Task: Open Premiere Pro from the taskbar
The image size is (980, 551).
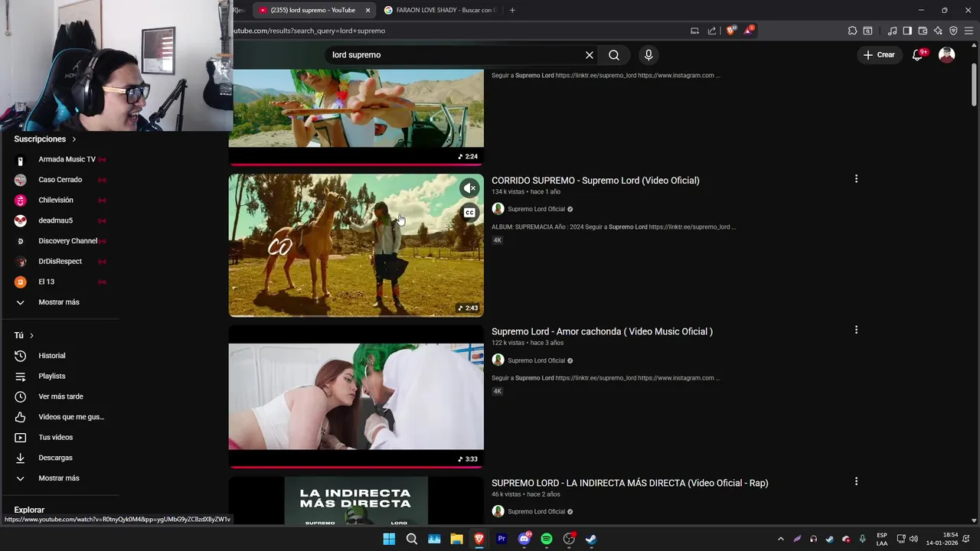Action: tap(501, 539)
